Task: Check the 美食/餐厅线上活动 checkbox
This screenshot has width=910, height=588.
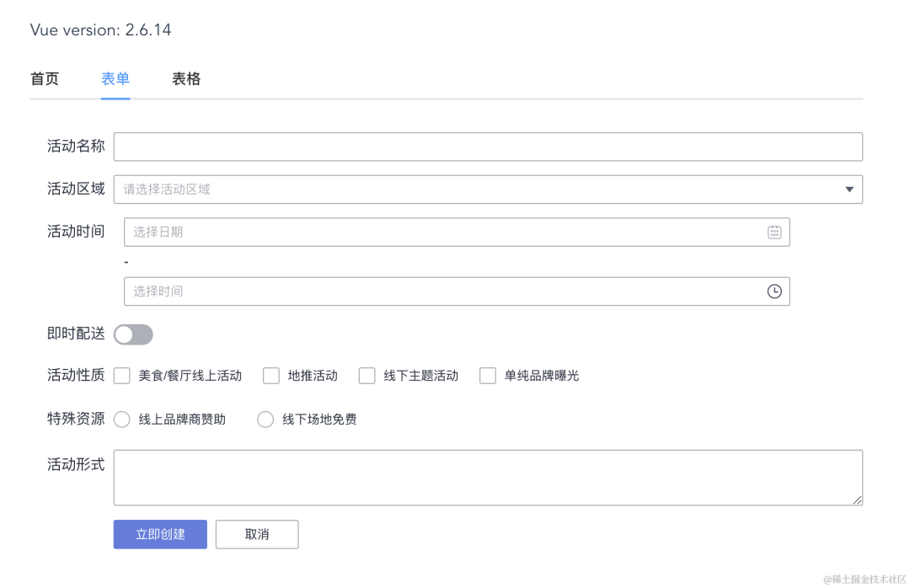Action: coord(122,376)
